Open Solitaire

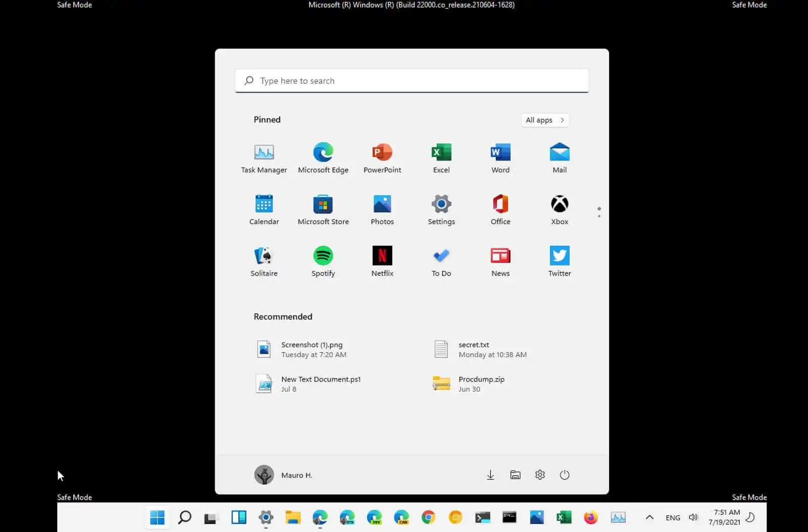point(264,260)
